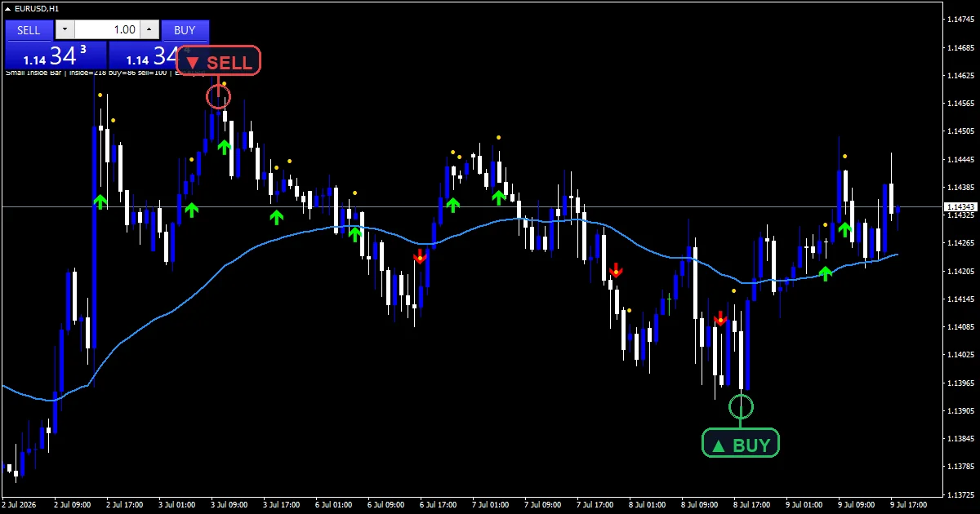The image size is (980, 514).
Task: Click the blue BUY button
Action: [x=185, y=30]
